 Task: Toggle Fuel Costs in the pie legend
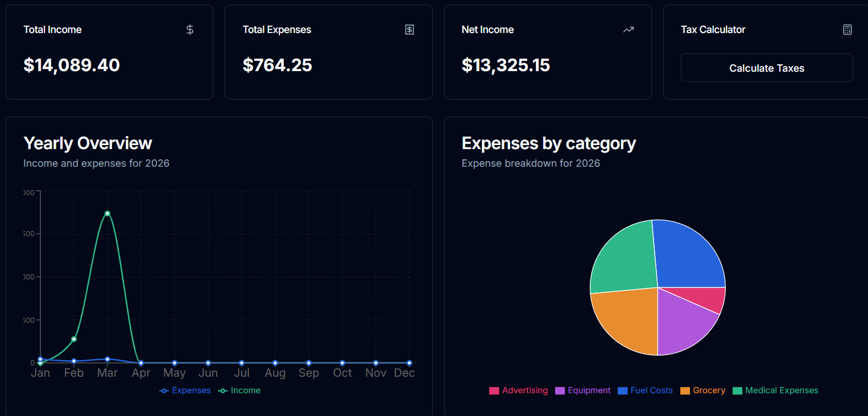(645, 390)
